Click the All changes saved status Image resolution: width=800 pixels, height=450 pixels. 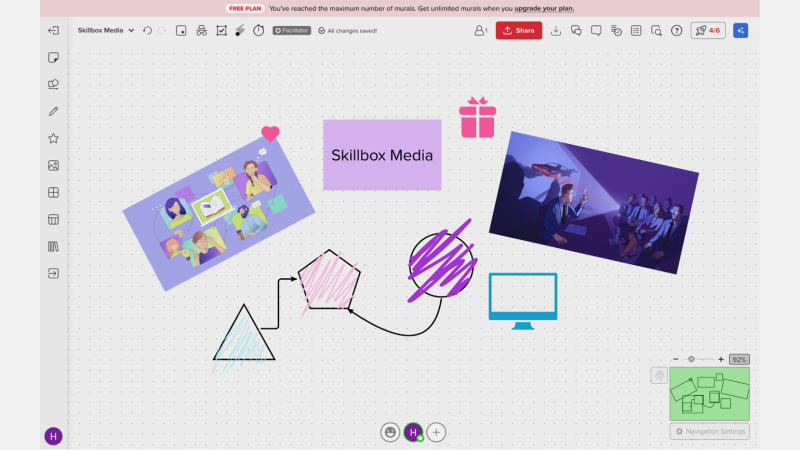pyautogui.click(x=347, y=31)
